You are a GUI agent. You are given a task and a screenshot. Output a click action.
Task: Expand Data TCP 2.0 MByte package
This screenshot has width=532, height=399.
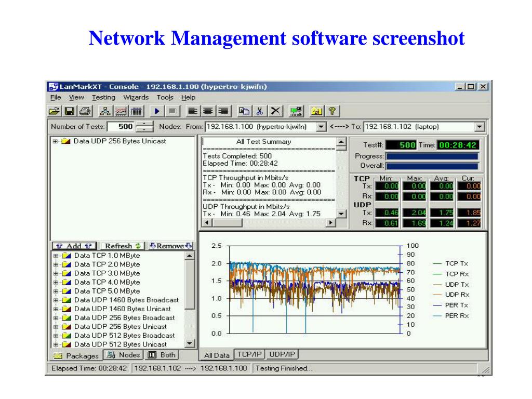click(x=56, y=264)
